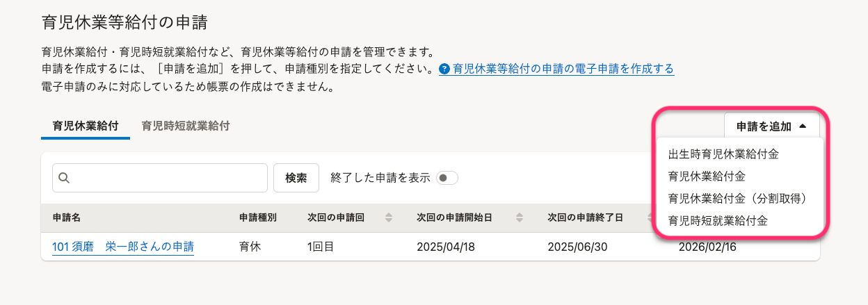Sort by 次回の申請開始日 column arrows
The image size is (868, 305).
tap(519, 217)
